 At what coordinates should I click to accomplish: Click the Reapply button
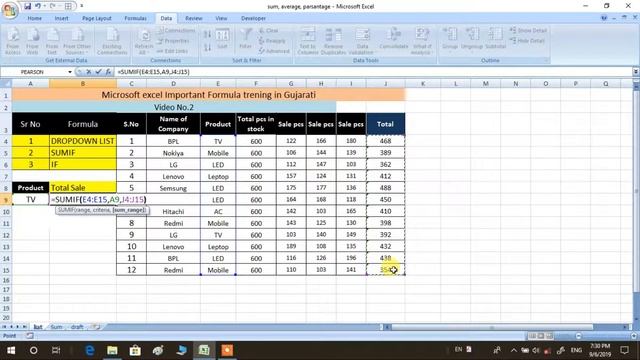272,41
